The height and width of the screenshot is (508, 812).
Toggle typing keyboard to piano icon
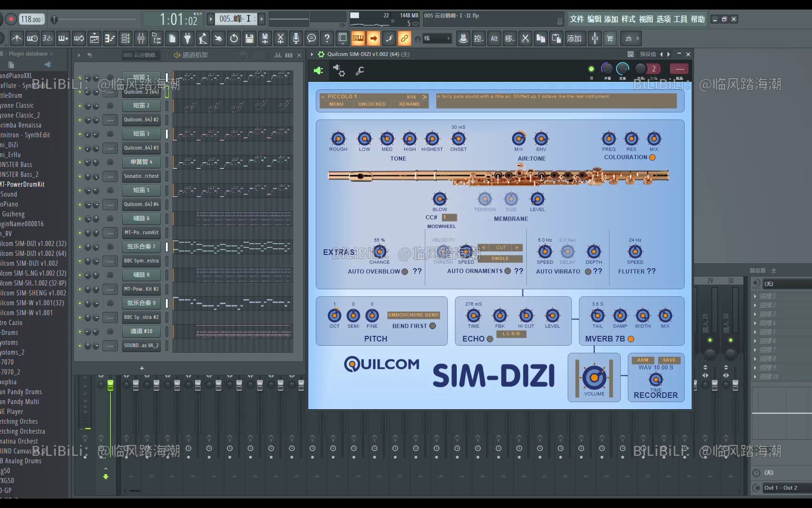click(x=358, y=39)
